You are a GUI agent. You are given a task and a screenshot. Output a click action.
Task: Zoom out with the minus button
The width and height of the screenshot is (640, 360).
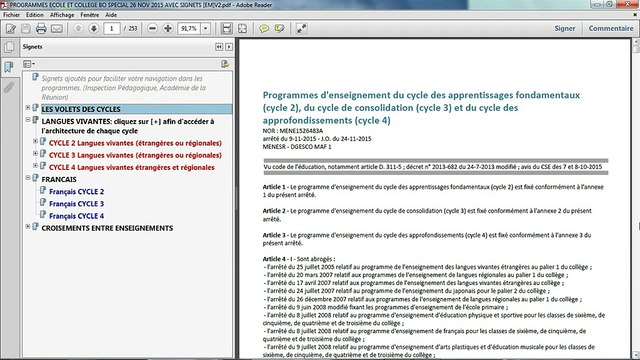[x=152, y=29]
